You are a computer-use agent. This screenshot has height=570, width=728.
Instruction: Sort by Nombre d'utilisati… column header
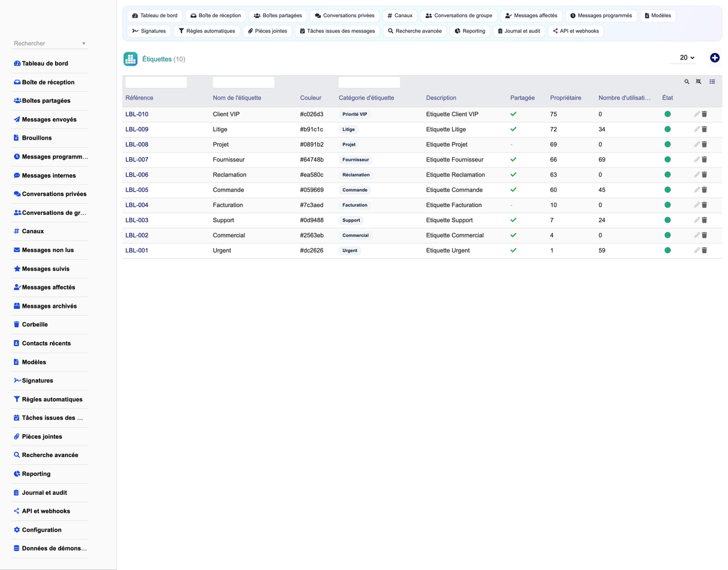[625, 98]
